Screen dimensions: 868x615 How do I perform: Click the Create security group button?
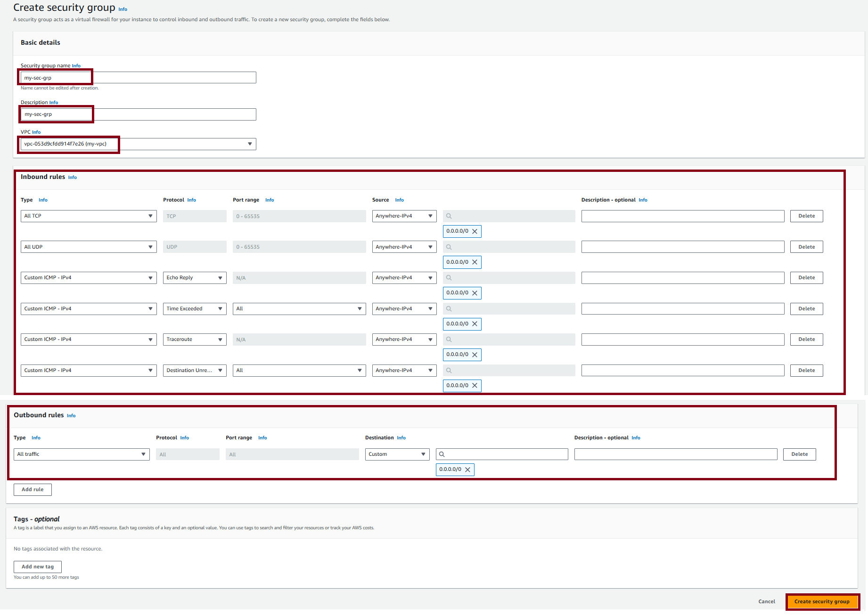click(822, 602)
